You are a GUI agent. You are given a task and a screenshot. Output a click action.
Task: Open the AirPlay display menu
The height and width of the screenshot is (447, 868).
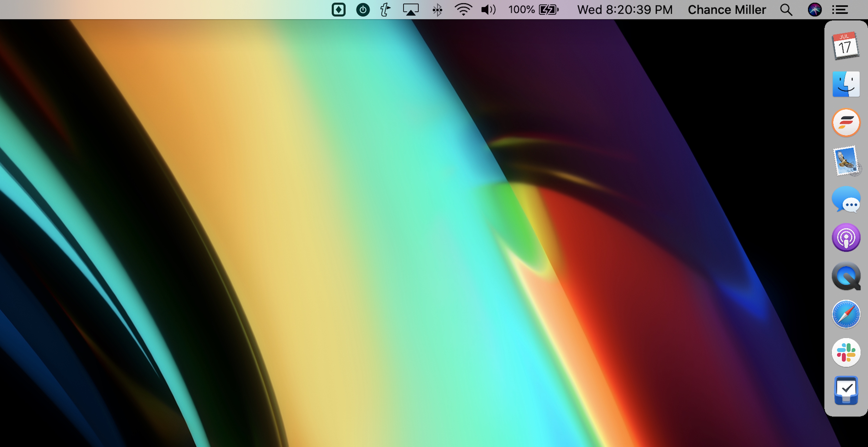coord(411,9)
